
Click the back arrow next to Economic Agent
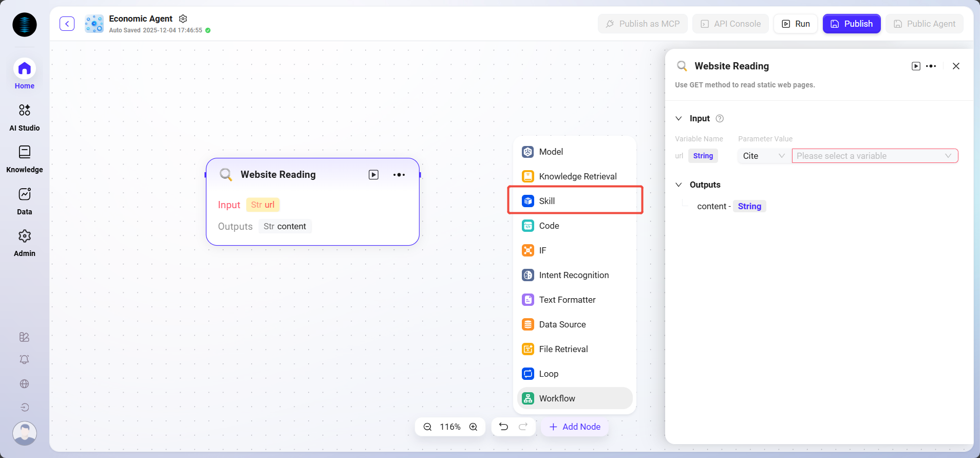point(67,24)
